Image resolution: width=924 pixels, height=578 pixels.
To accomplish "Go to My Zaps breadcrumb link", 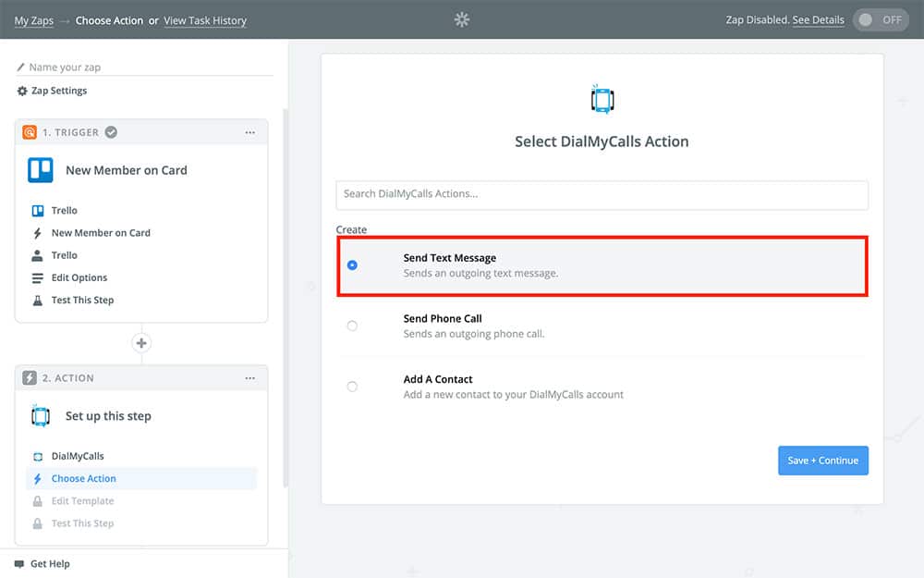I will click(33, 20).
